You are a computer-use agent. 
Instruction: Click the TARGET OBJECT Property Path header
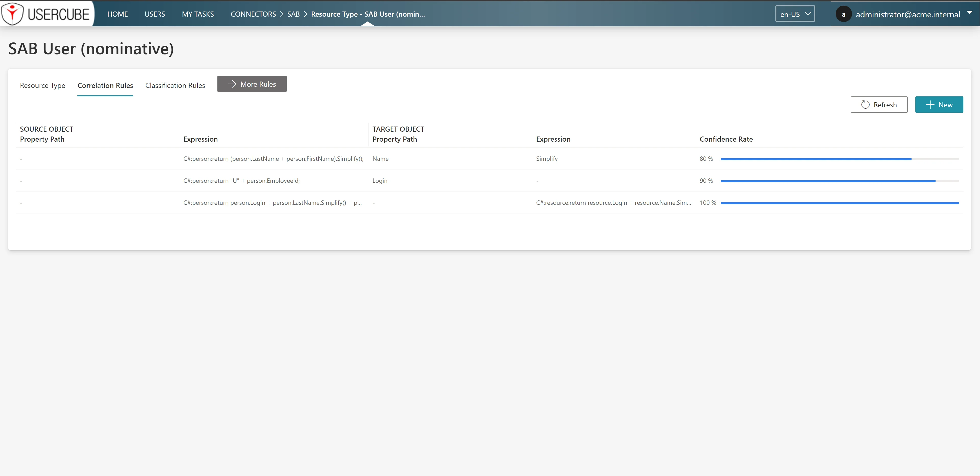click(x=394, y=139)
